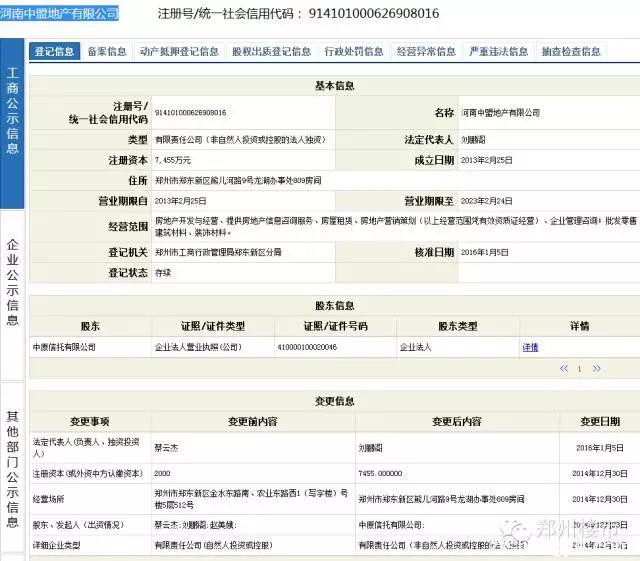Click the 类型 value 有限责任公司 in 基本信息
This screenshot has width=640, height=561.
240,140
